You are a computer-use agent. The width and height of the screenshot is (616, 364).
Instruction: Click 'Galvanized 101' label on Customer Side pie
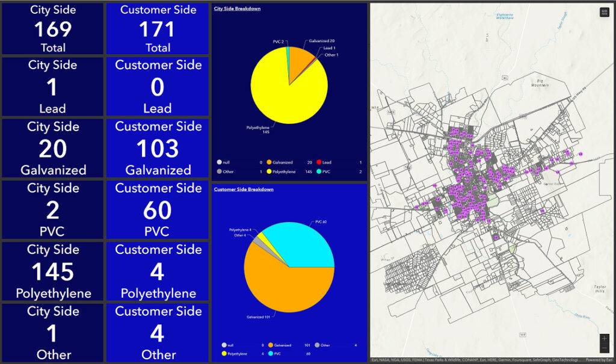pos(258,317)
